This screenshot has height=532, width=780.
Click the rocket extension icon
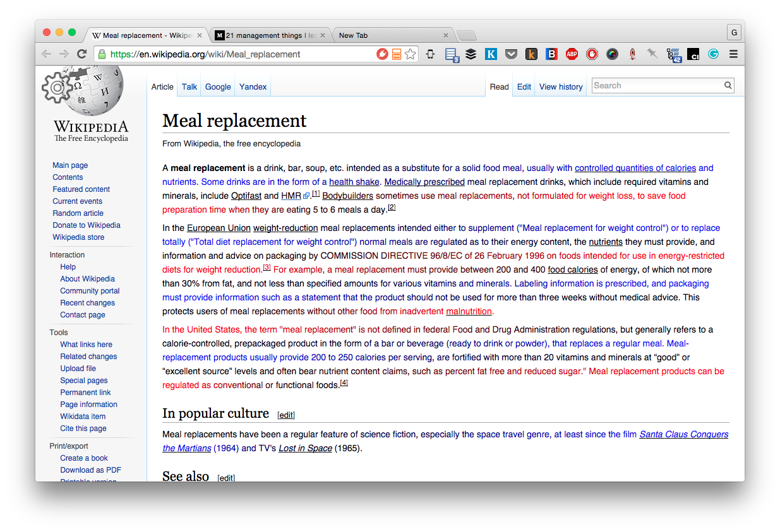pyautogui.click(x=632, y=54)
